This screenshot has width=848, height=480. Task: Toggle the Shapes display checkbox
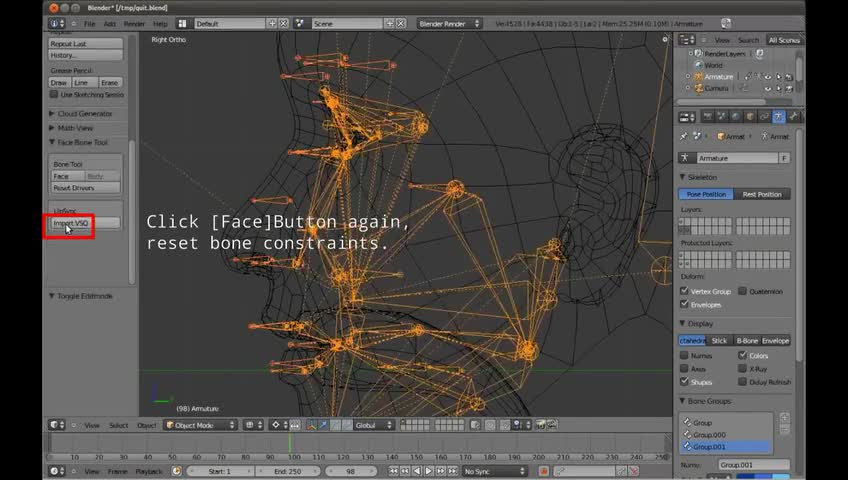684,382
